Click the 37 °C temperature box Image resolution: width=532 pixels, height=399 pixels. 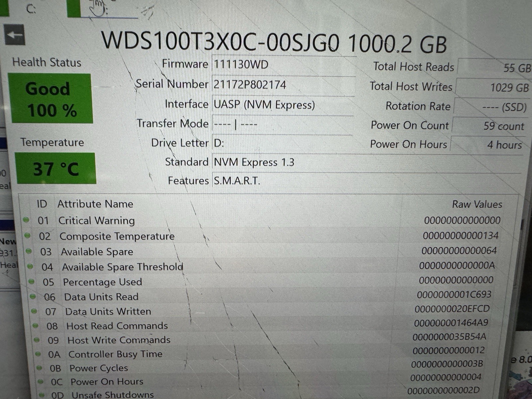click(56, 169)
